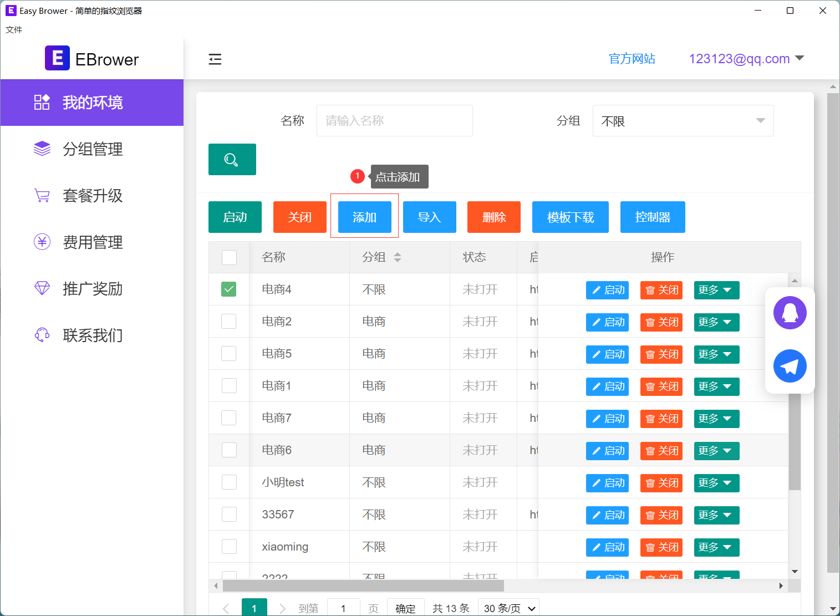Open QQ customer service floating icon
Viewport: 840px width, 616px height.
click(x=790, y=313)
